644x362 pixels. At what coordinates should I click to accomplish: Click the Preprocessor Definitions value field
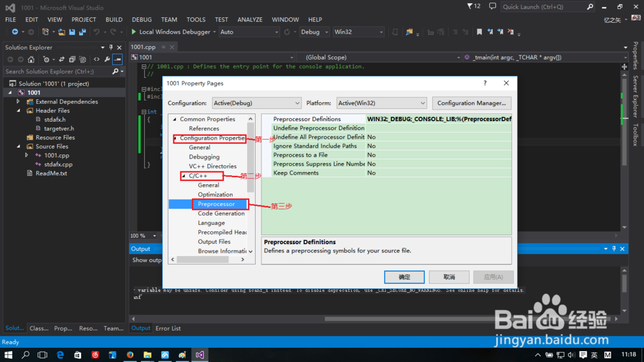tap(439, 119)
